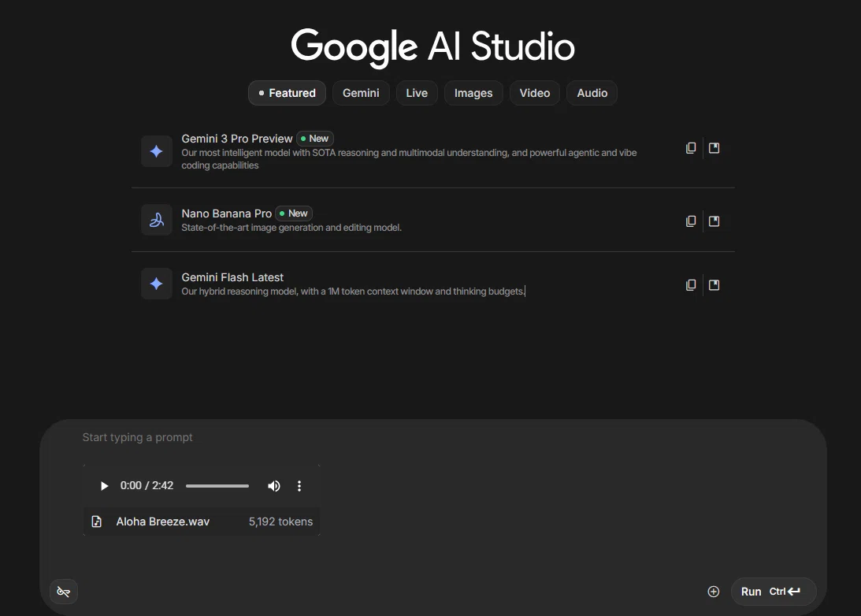Click the Gemini Flash Latest sparkle icon
Viewport: 861px width, 616px height.
pyautogui.click(x=157, y=284)
